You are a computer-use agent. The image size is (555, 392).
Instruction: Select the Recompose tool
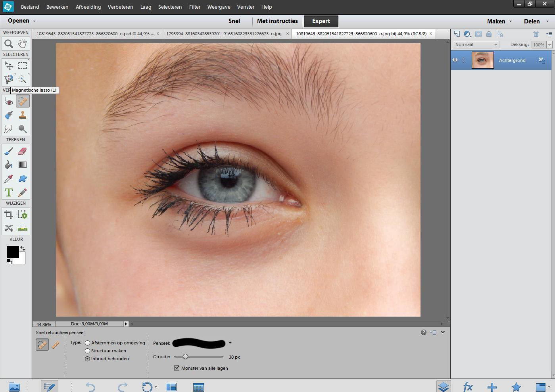coord(23,215)
